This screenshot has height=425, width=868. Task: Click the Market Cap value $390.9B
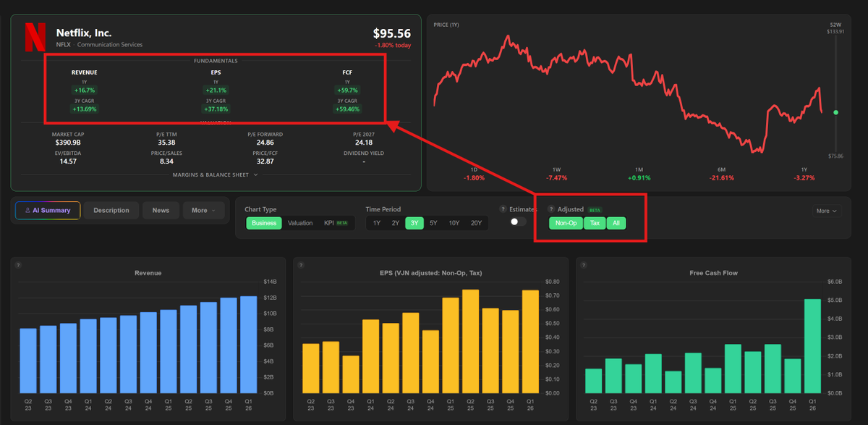pyautogui.click(x=68, y=143)
